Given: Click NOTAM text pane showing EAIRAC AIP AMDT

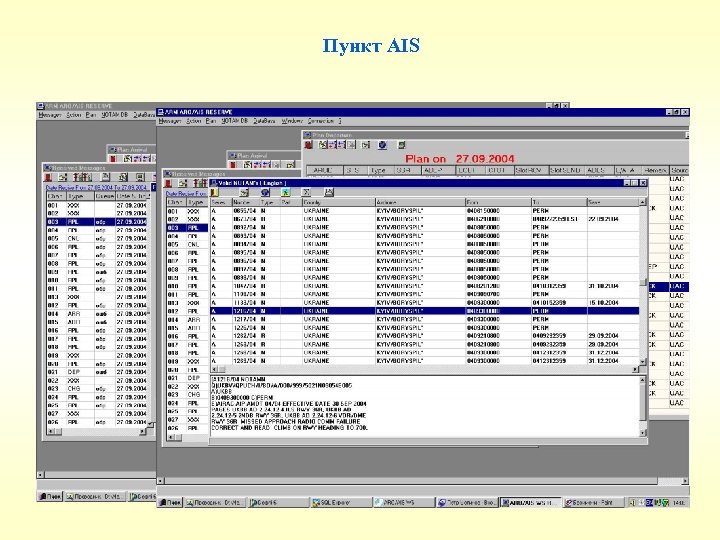Looking at the screenshot, I should pyautogui.click(x=425, y=404).
